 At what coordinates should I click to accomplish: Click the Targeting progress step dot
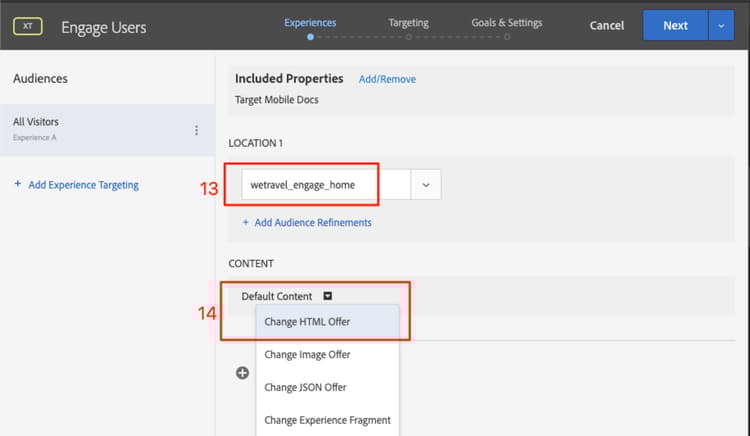tap(408, 37)
